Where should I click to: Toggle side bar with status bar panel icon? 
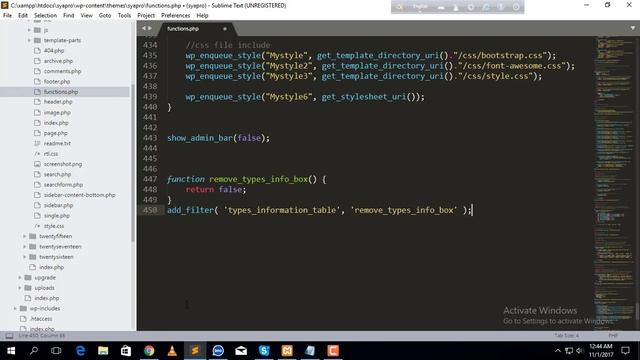click(x=9, y=336)
